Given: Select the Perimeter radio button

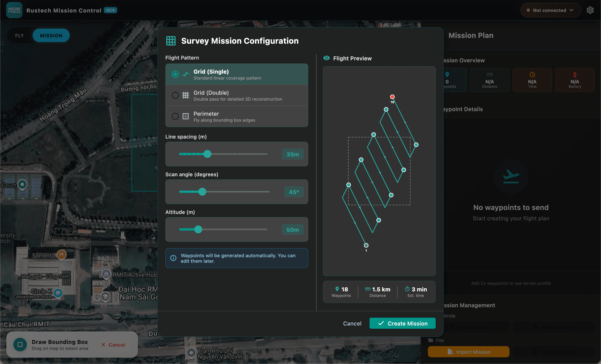Looking at the screenshot, I should tap(175, 116).
